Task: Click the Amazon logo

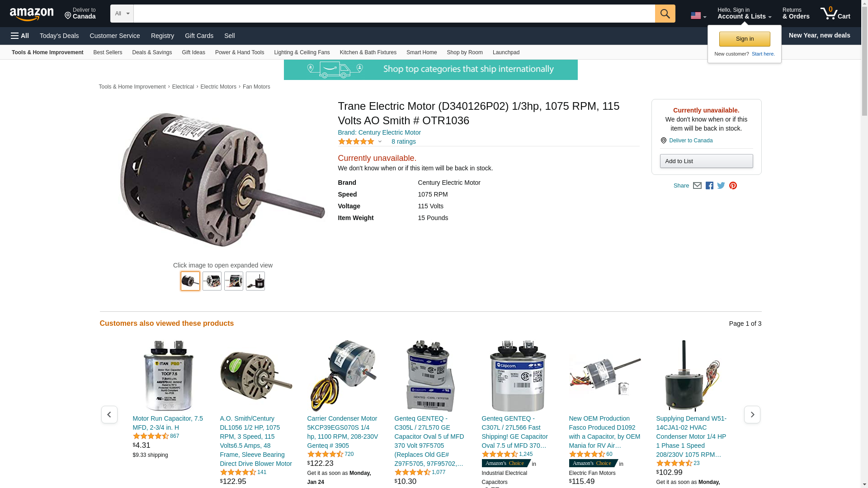Action: pos(32,14)
